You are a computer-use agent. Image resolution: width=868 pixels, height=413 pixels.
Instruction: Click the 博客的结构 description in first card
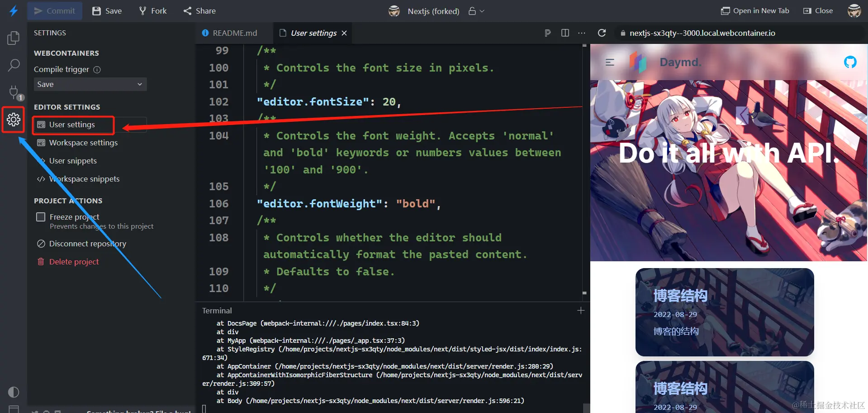(676, 331)
